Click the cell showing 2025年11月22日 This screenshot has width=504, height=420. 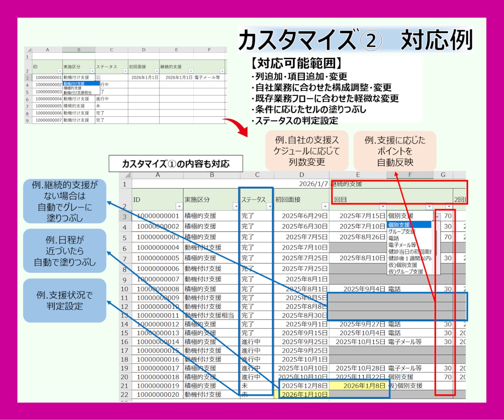358,377
